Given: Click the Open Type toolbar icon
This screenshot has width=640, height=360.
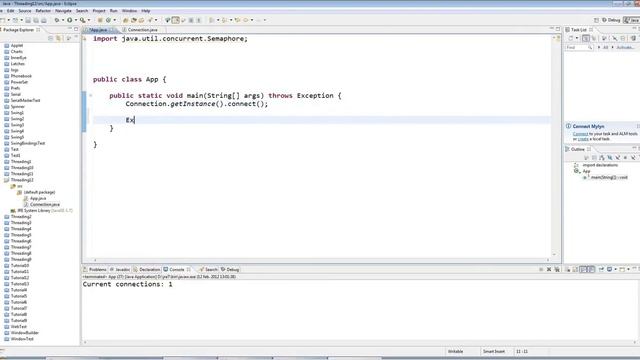Looking at the screenshot, I should coord(126,20).
